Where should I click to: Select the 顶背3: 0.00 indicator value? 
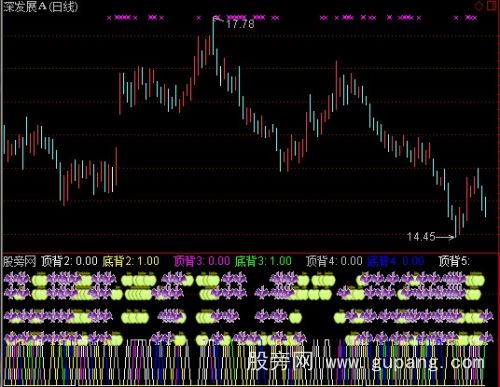coord(202,261)
